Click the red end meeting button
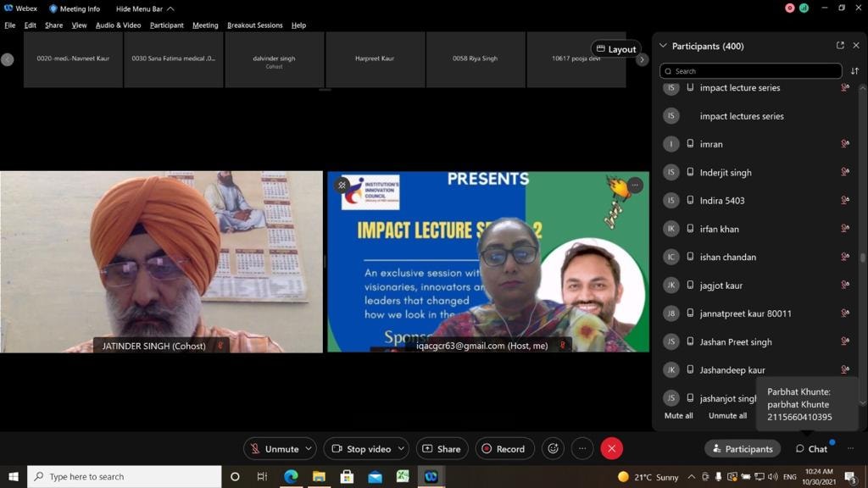The height and width of the screenshot is (488, 868). [611, 449]
